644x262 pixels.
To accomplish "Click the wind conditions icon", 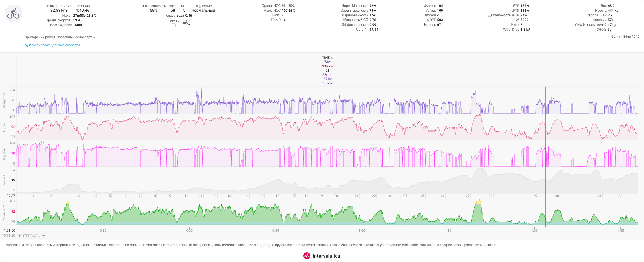I will (x=185, y=23).
